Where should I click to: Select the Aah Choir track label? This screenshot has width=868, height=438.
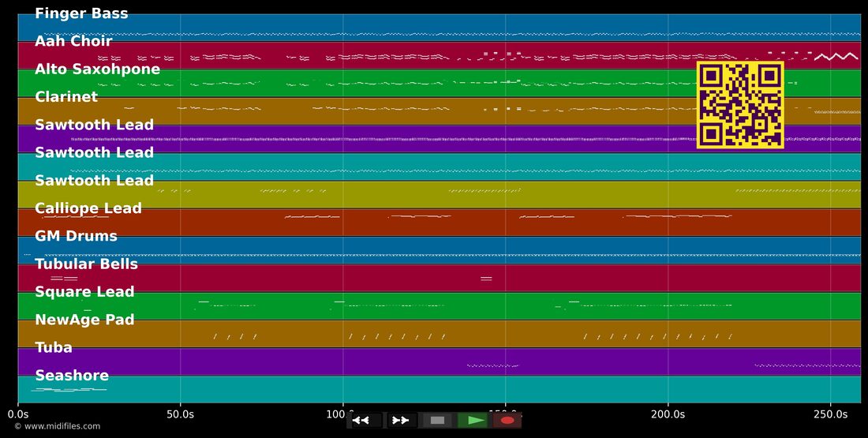pos(73,41)
